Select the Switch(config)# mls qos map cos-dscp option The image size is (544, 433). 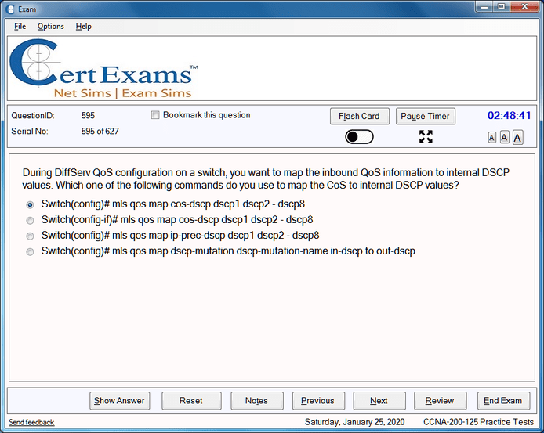point(30,205)
